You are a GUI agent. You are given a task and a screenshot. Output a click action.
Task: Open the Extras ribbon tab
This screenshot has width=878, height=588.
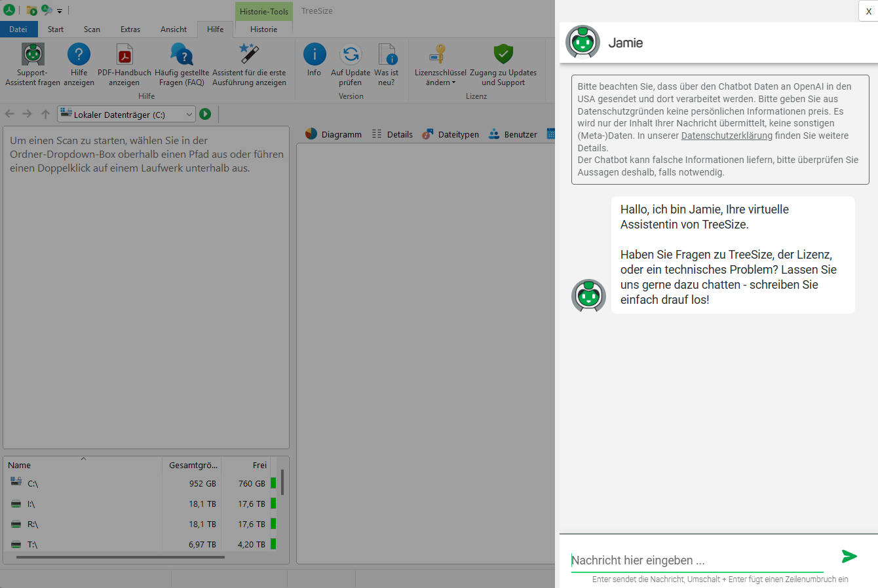click(130, 29)
